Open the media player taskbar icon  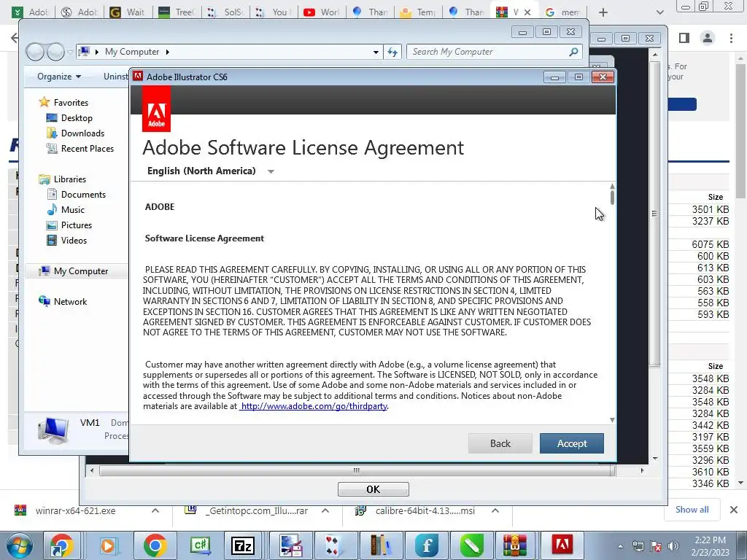pos(108,545)
